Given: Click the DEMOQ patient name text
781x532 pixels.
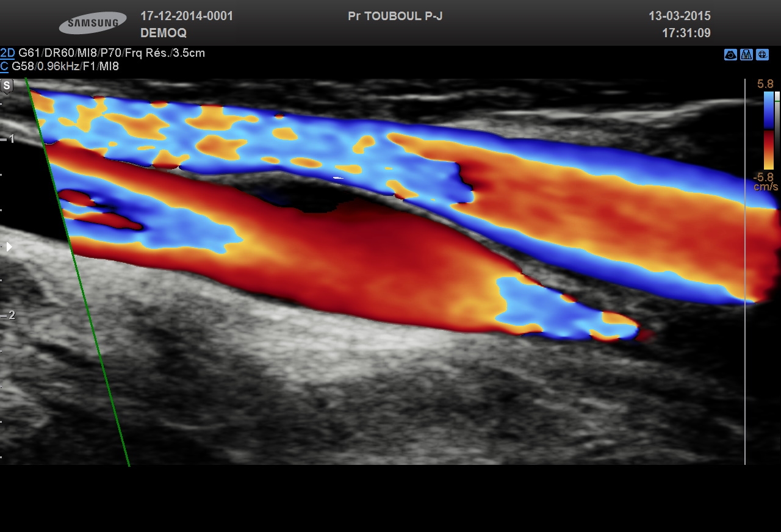Looking at the screenshot, I should pos(163,33).
